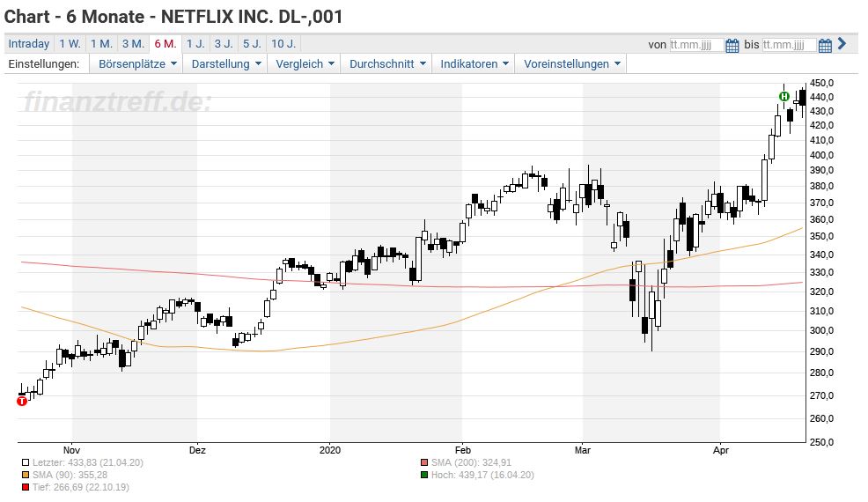Viewport: 868px width, 502px height.
Task: Open the Darstellung dropdown
Action: (226, 63)
